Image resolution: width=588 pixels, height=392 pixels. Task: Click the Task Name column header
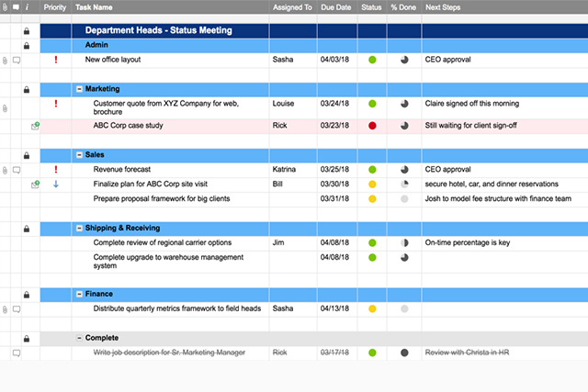[x=170, y=7]
